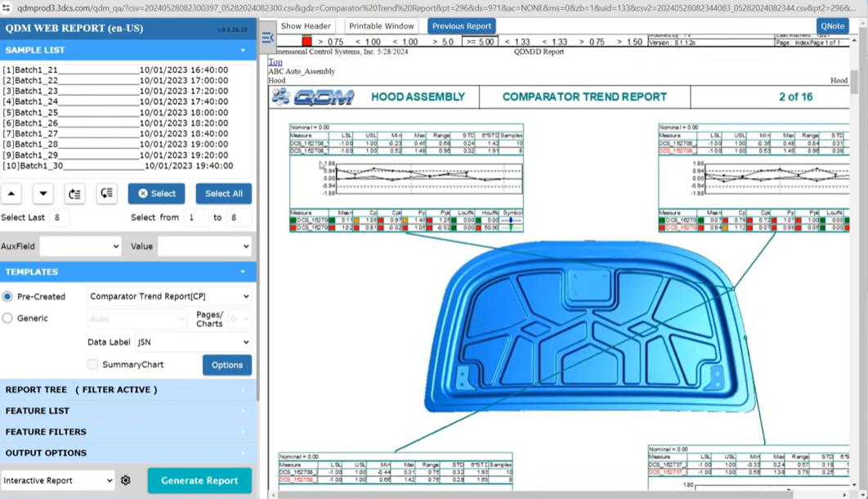Click the Select Last input field

pyautogui.click(x=59, y=218)
